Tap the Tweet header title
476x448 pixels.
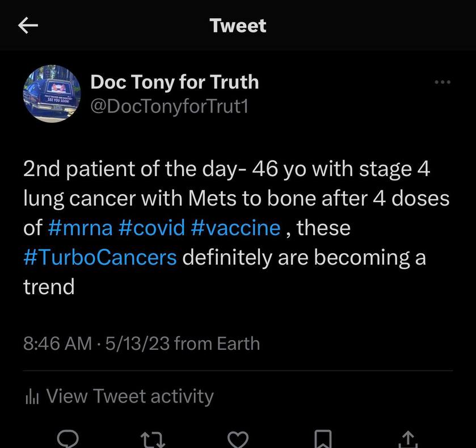(x=238, y=26)
